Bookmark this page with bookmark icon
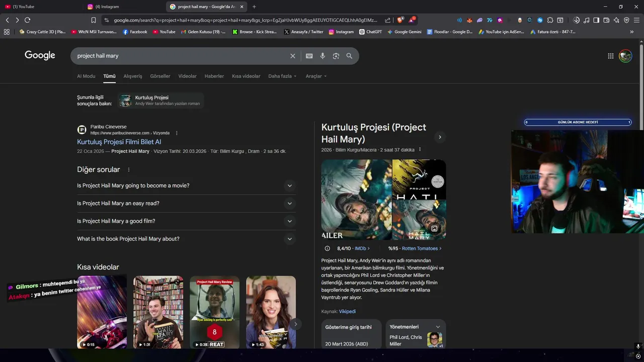Viewport: 644px width, 362px height. [x=94, y=20]
